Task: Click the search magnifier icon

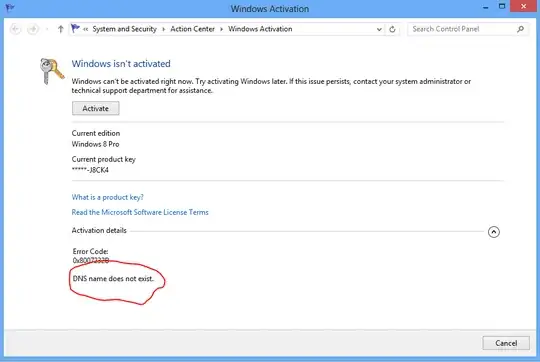Action: [x=520, y=29]
